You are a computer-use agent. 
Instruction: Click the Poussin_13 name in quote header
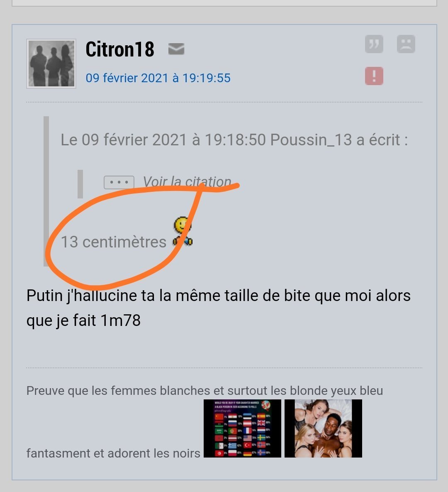[x=311, y=140]
